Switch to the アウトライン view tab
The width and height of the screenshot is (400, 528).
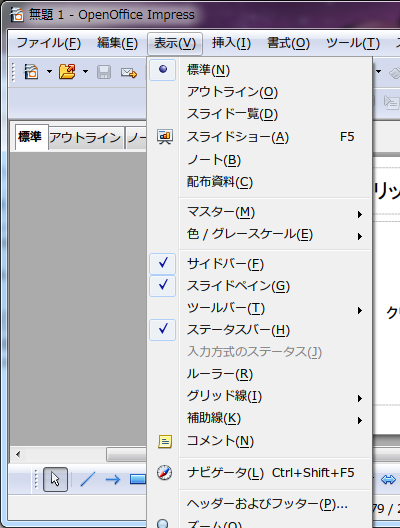pos(85,138)
